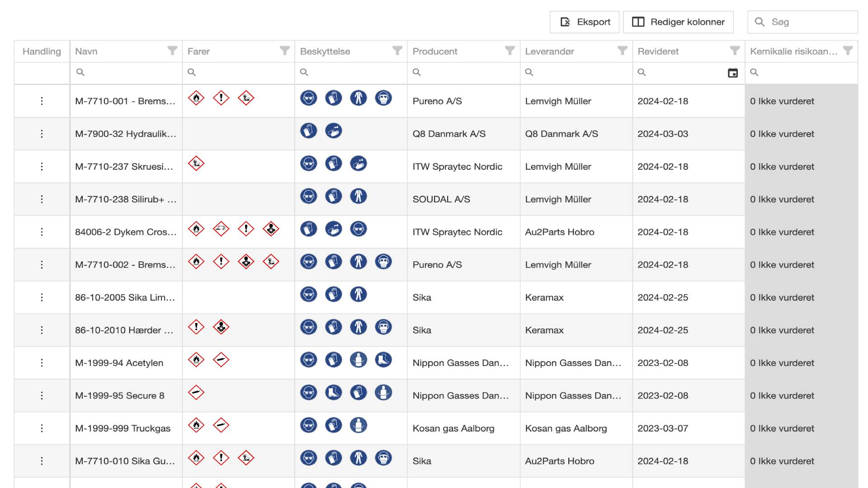Open the action menu for M-7710-238 Silirub+ row
The image size is (868, 488).
click(x=42, y=199)
